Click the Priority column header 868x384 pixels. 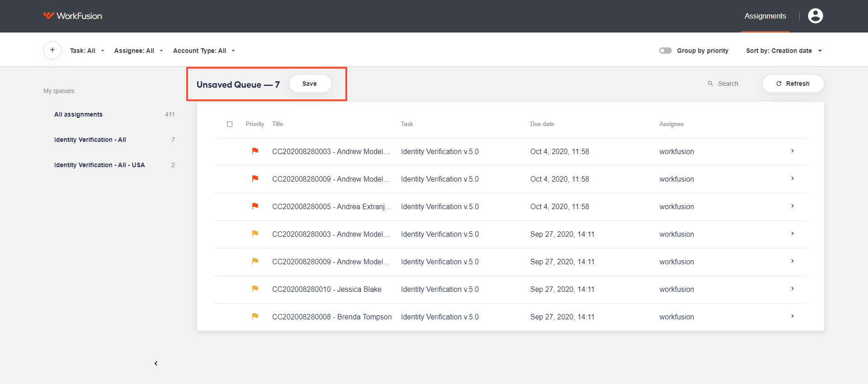click(x=255, y=124)
